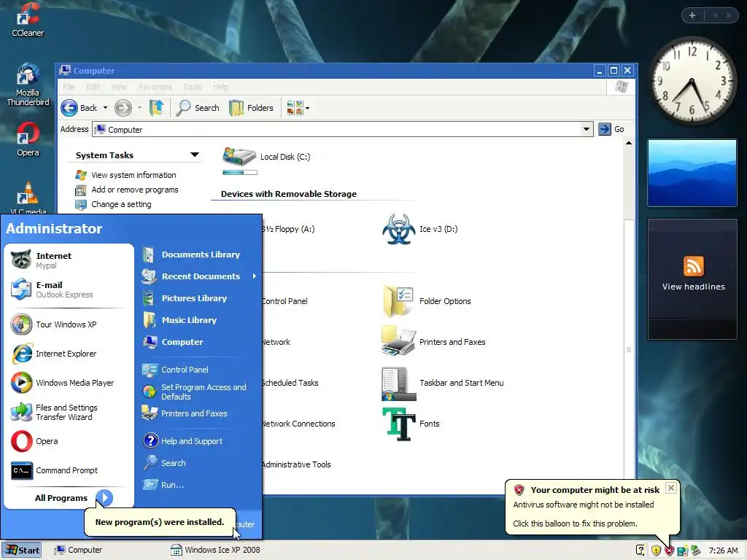This screenshot has height=560, width=747.
Task: Open CCleaner desktop shortcut
Action: [x=28, y=20]
